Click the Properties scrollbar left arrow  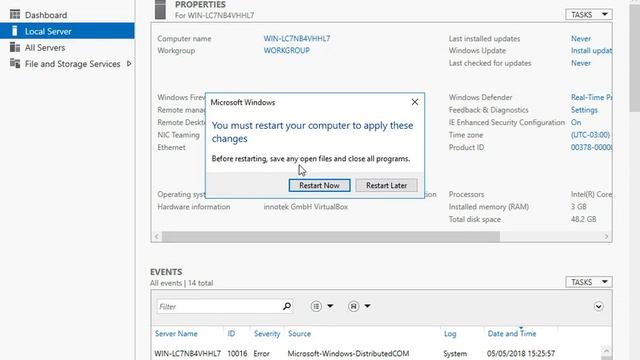point(157,236)
